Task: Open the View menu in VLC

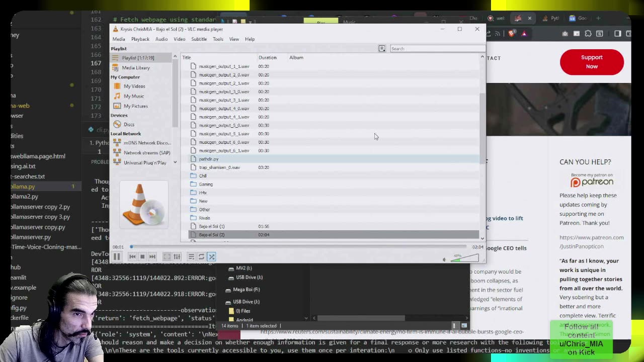Action: [234, 39]
